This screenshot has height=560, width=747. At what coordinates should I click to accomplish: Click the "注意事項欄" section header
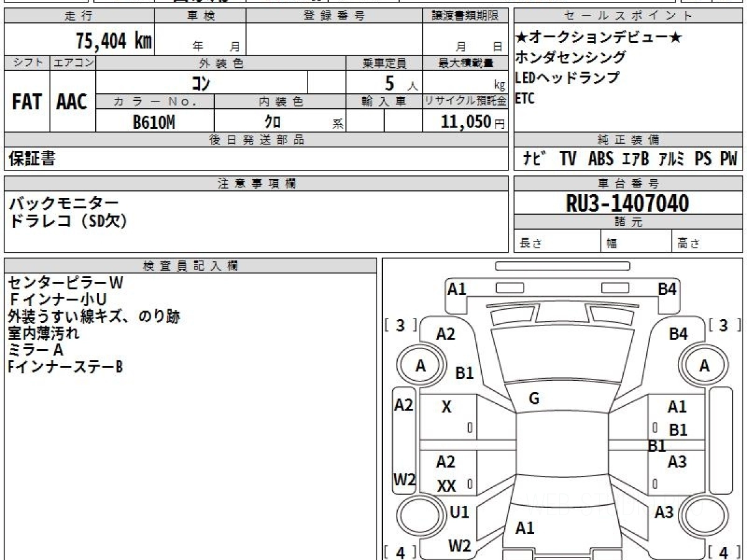pyautogui.click(x=256, y=184)
